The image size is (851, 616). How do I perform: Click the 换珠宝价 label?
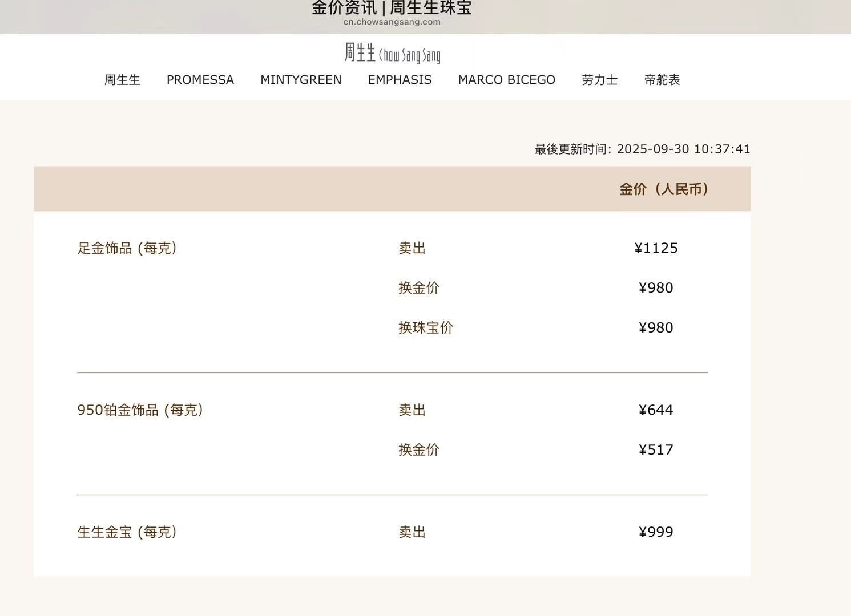(x=426, y=328)
